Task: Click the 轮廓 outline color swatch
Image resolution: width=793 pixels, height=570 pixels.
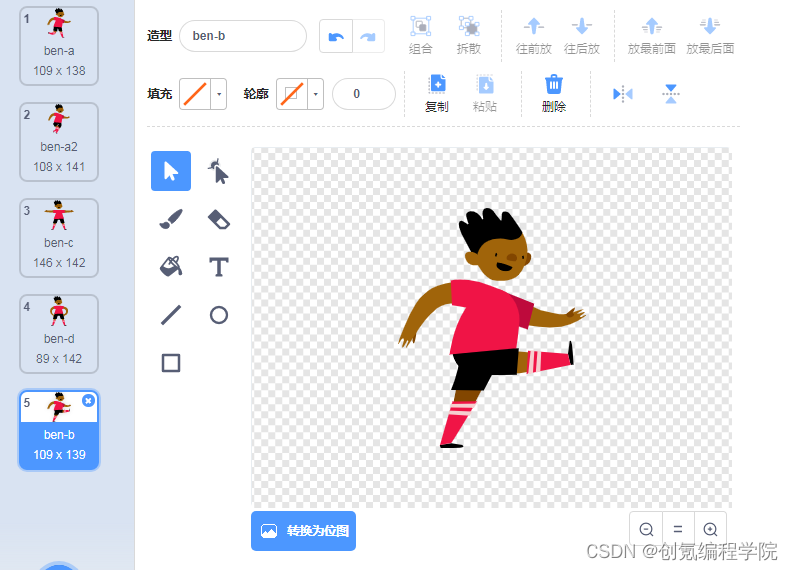Action: 292,94
